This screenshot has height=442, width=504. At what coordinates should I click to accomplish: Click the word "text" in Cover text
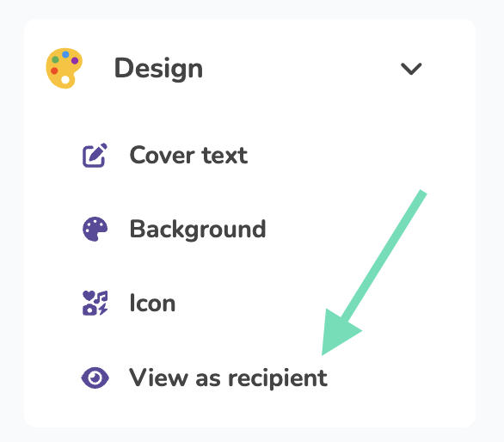tap(224, 156)
